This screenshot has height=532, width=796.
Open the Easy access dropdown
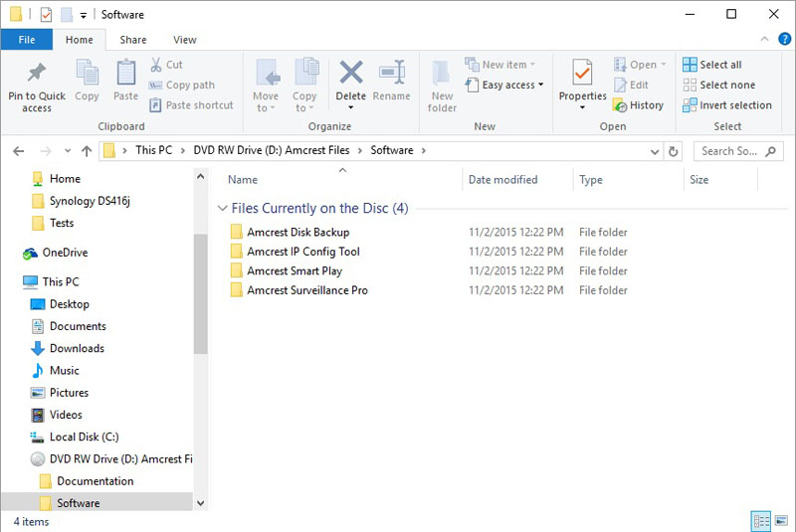pyautogui.click(x=504, y=85)
